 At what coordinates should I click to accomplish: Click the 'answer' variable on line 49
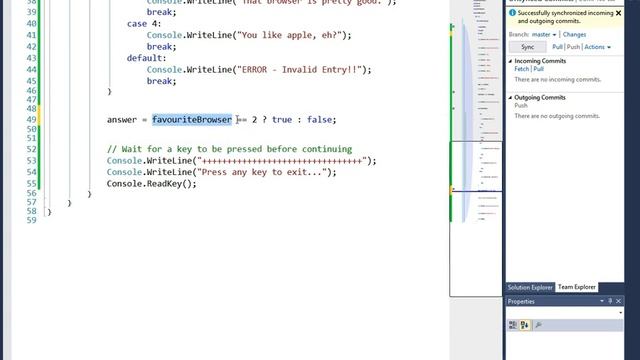[122, 120]
